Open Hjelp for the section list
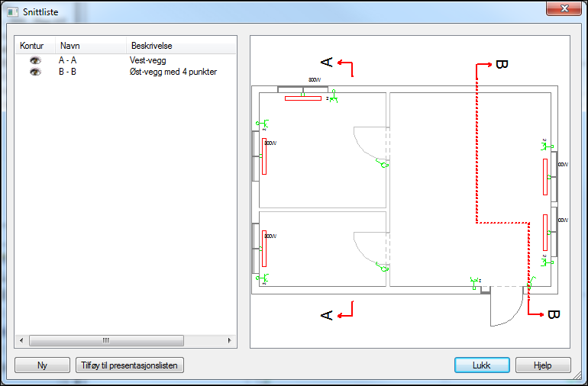Screen dimensions: 588x386 click(x=543, y=365)
